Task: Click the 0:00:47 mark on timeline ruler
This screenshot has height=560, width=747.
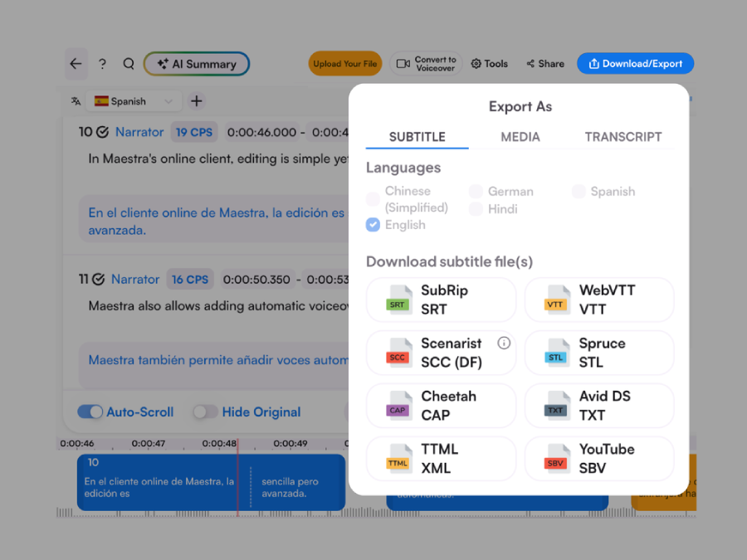Action: tap(149, 443)
